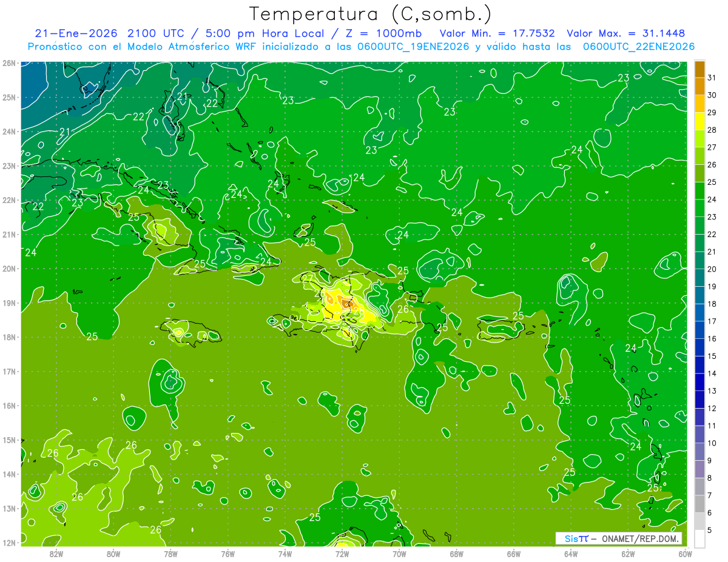Viewport: 728px width, 562px height.
Task: Click the '21N' latitude axis label
Action: 8,234
